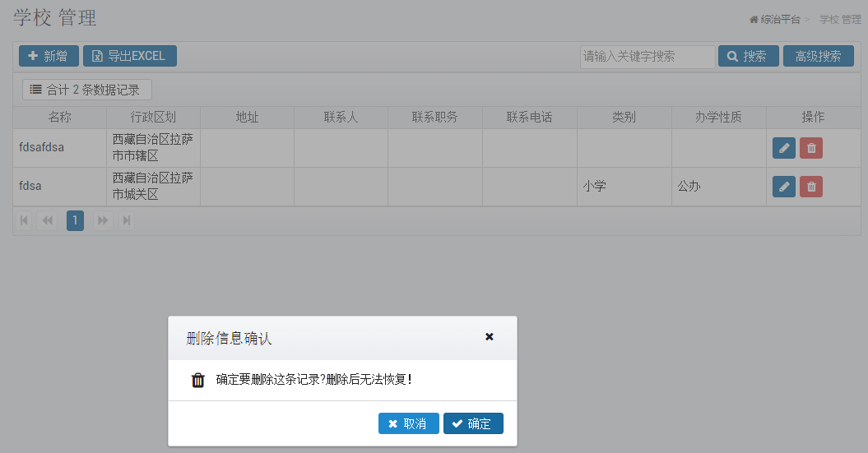Click the 确定要删除这条记录 warning message
Image resolution: width=868 pixels, height=453 pixels.
tap(313, 380)
